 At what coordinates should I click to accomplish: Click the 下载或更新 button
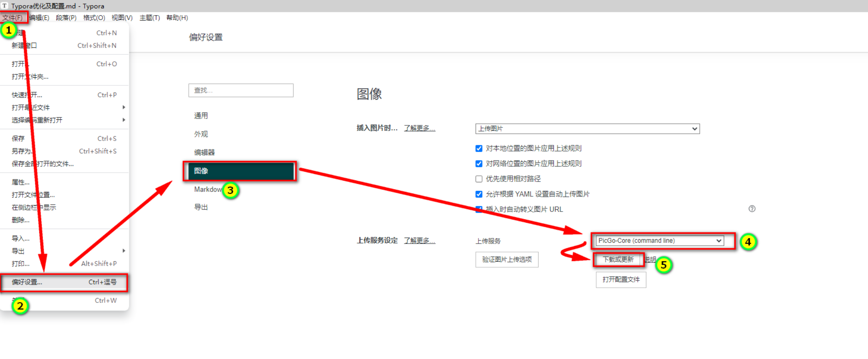pyautogui.click(x=618, y=260)
